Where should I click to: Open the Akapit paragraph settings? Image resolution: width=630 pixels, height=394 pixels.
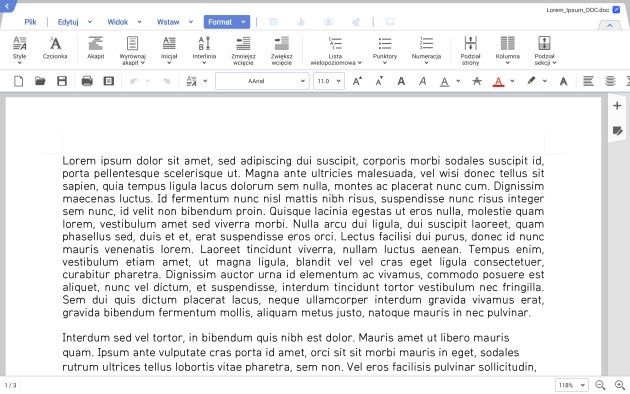[x=96, y=48]
